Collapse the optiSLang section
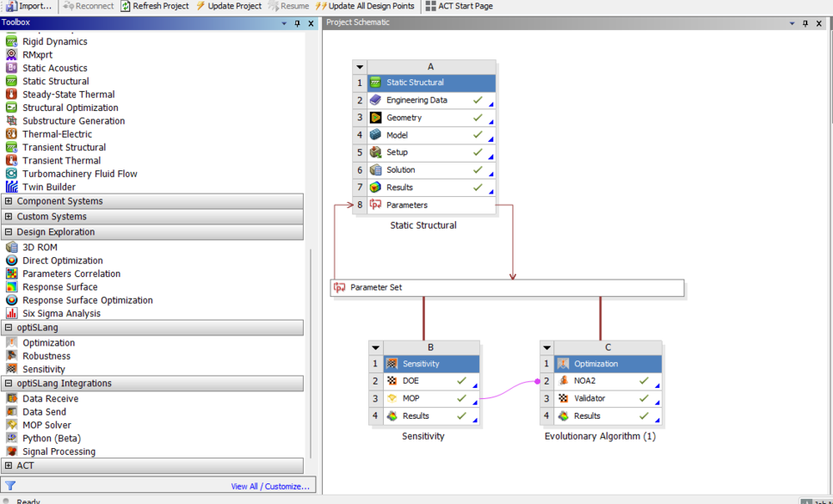The width and height of the screenshot is (833, 504). (9, 328)
